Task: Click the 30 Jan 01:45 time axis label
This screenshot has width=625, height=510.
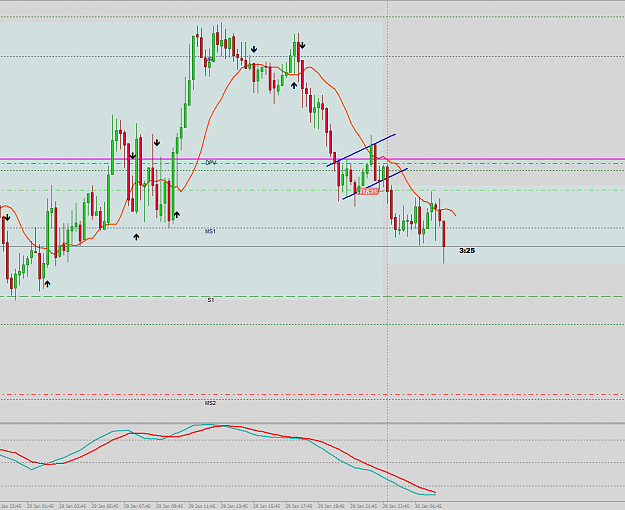Action: [x=428, y=506]
